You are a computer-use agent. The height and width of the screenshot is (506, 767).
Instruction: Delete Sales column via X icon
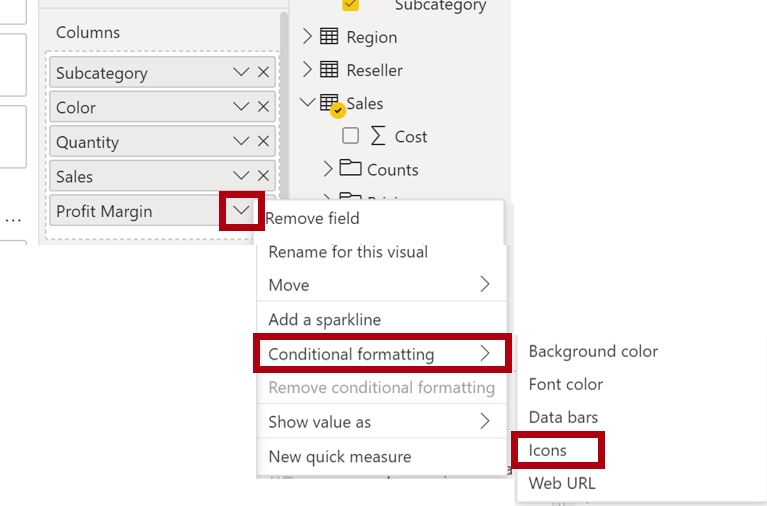tap(263, 176)
